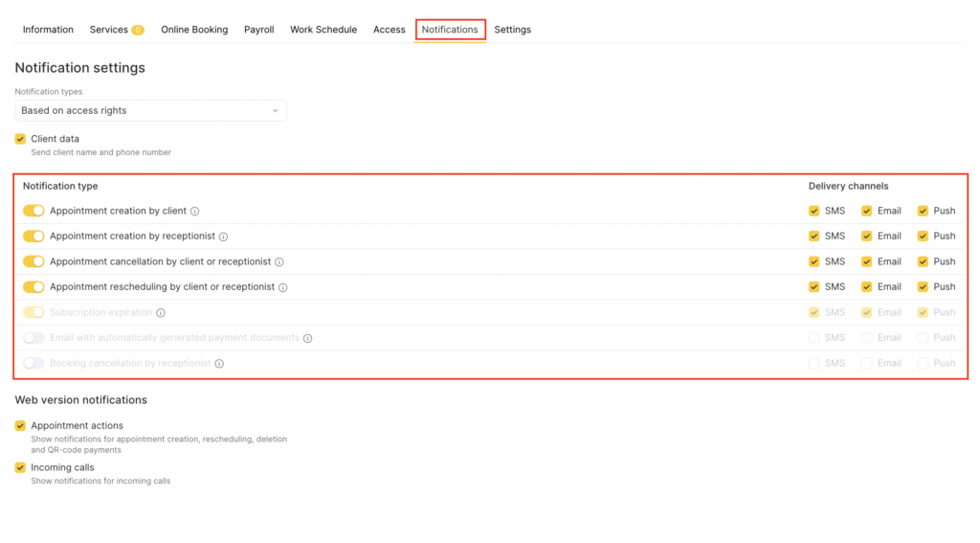Uncheck SMS for Appointment creation by receptionist
This screenshot has height=543, width=980.
tap(814, 236)
